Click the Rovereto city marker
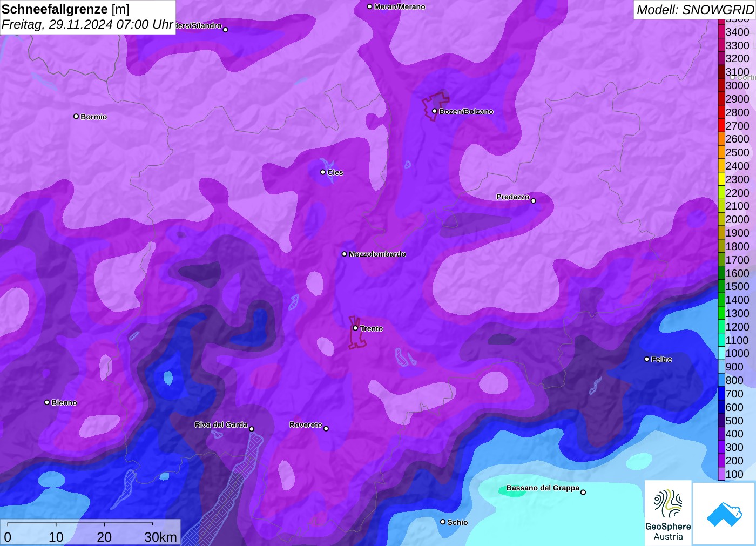The image size is (756, 546). [326, 429]
